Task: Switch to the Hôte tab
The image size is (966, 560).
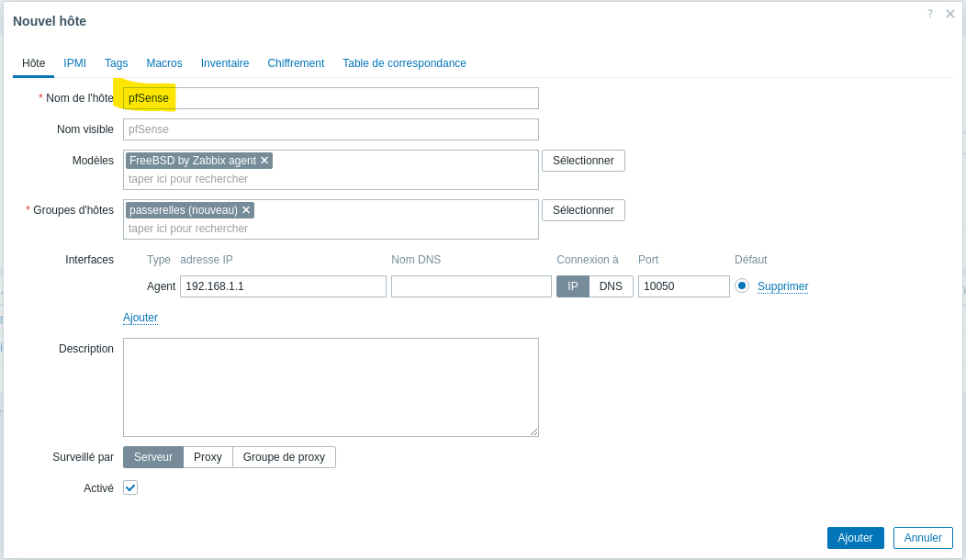Action: pyautogui.click(x=33, y=62)
